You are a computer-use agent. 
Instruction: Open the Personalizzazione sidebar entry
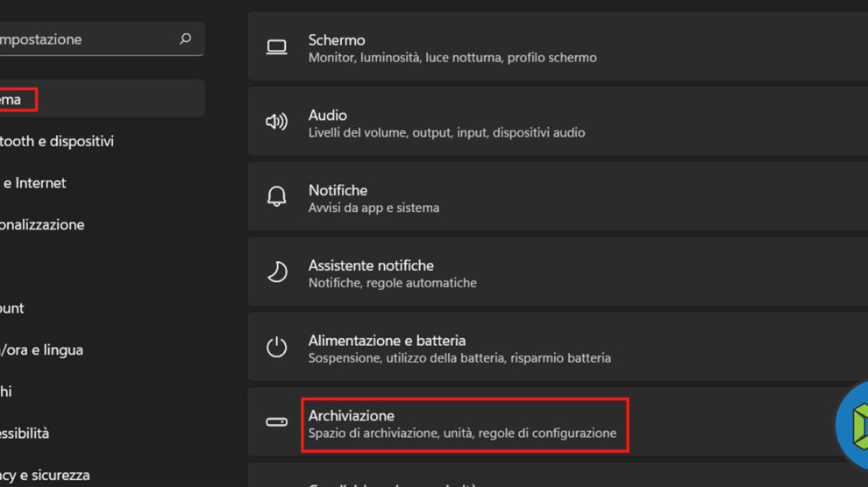42,225
